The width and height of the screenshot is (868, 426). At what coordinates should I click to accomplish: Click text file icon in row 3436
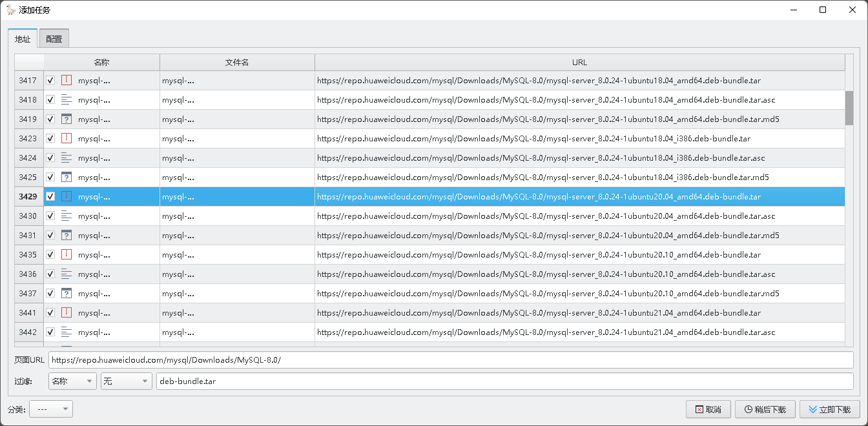(x=67, y=274)
